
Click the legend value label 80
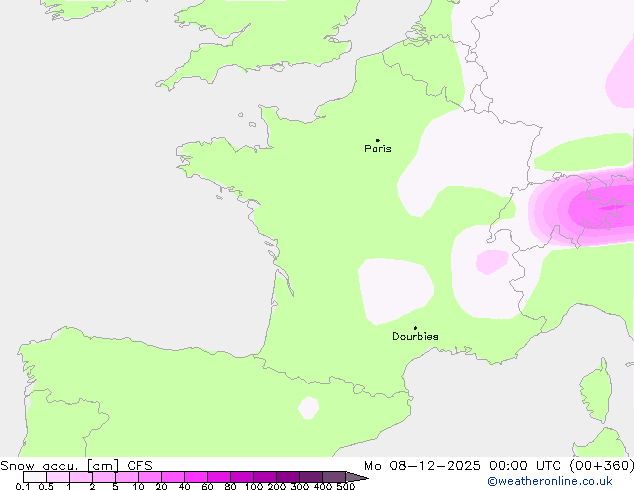tap(230, 486)
